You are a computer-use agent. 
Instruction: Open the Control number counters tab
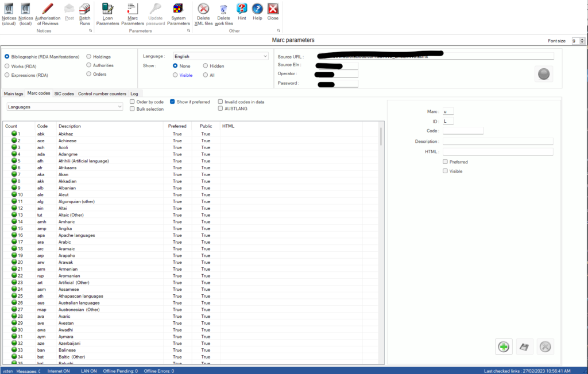coord(101,93)
